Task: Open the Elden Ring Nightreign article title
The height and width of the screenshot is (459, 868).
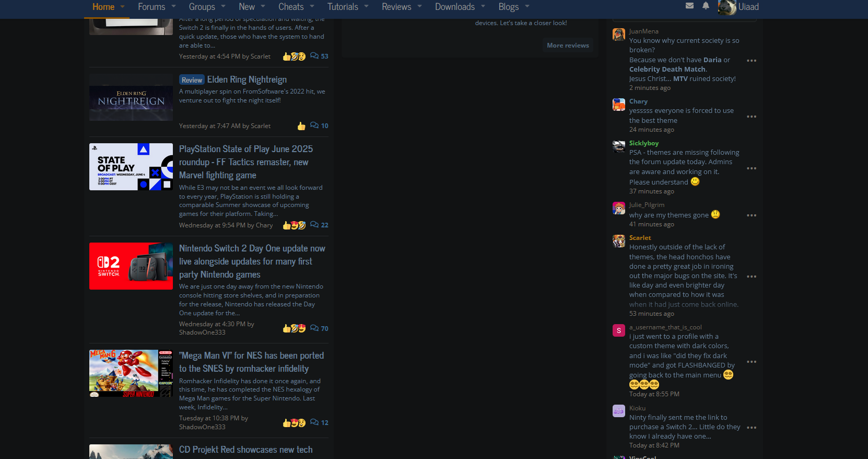Action: pos(247,79)
